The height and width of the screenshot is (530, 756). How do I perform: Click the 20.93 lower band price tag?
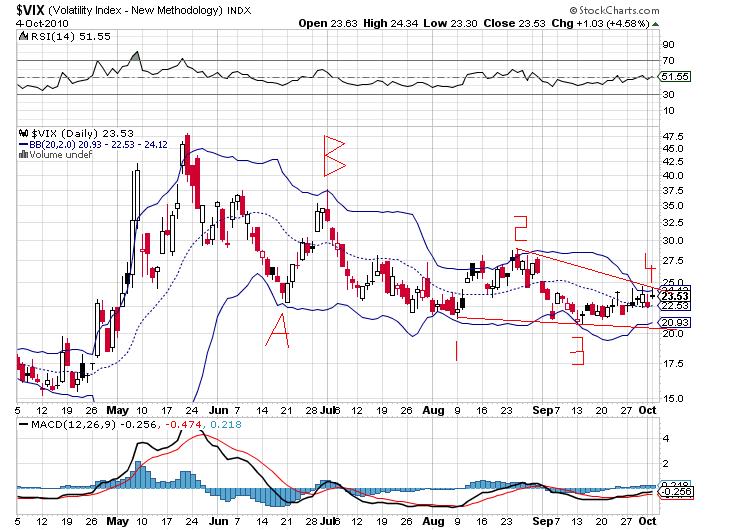(675, 323)
